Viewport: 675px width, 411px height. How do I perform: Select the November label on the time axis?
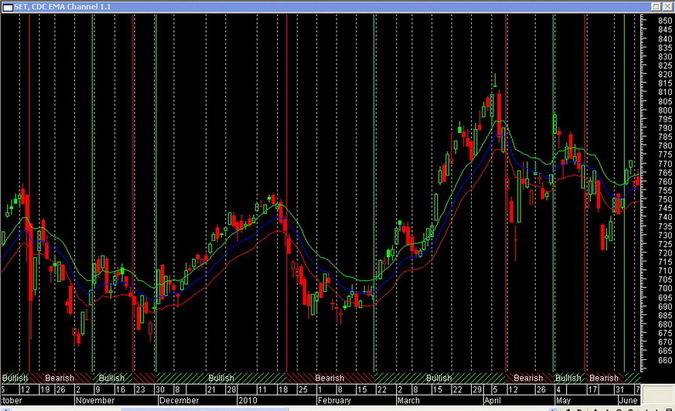(x=96, y=399)
